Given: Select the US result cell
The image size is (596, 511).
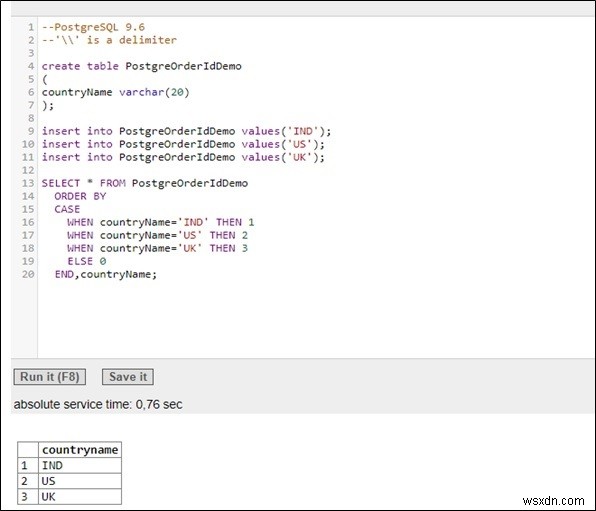Looking at the screenshot, I should pyautogui.click(x=80, y=481).
